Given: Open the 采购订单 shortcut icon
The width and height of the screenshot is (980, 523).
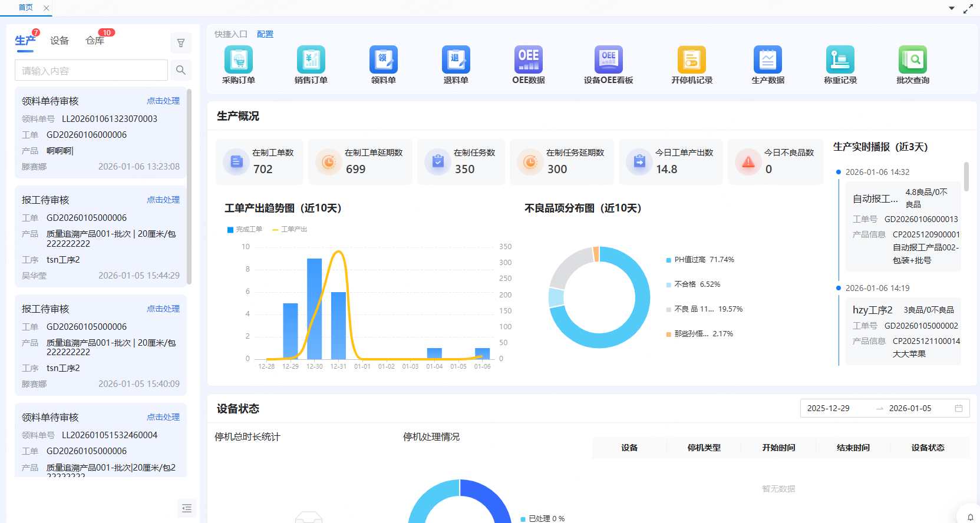Looking at the screenshot, I should tap(239, 59).
